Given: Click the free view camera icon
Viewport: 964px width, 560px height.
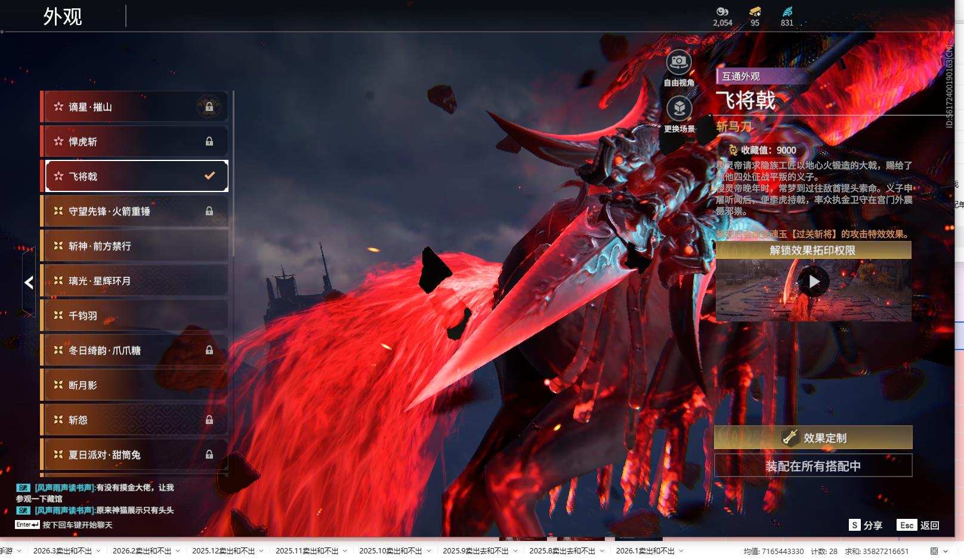Looking at the screenshot, I should click(x=678, y=62).
